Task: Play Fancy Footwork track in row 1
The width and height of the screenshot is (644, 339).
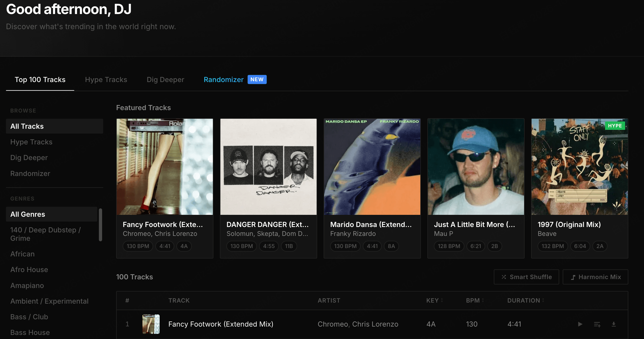Action: point(580,324)
